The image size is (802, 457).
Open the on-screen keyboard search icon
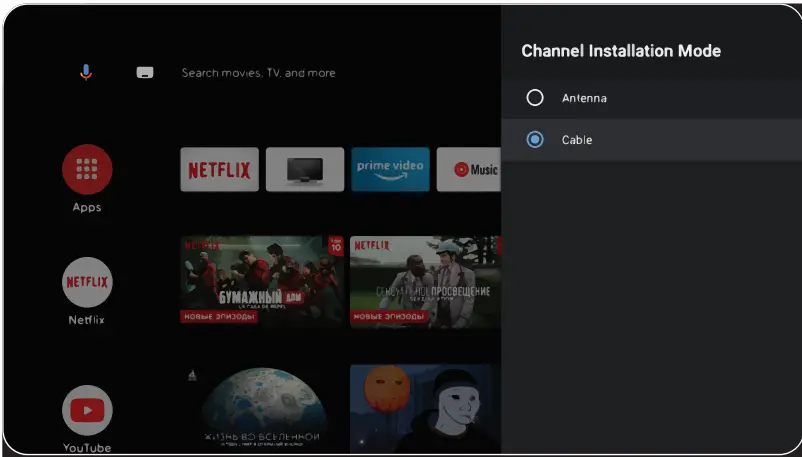(x=145, y=73)
